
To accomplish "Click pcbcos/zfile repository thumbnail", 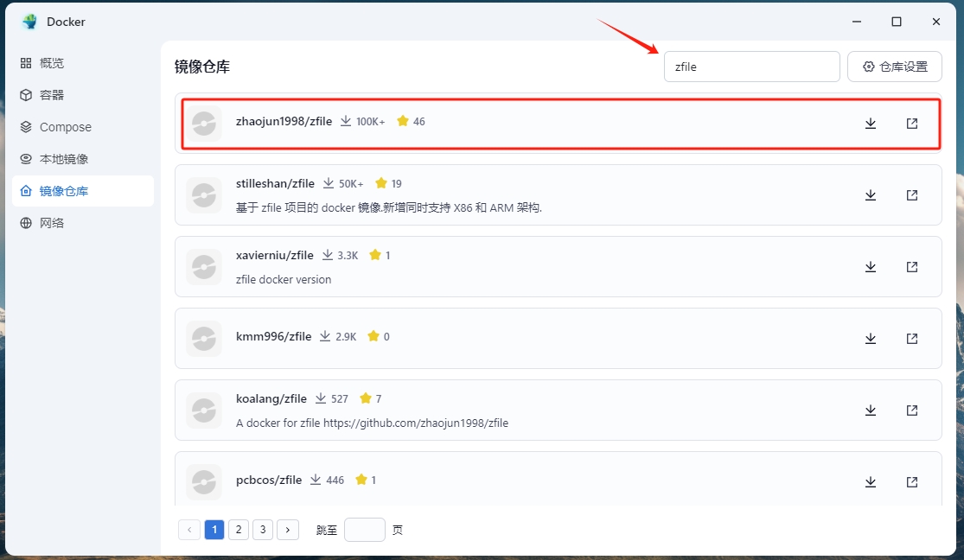I will point(204,482).
